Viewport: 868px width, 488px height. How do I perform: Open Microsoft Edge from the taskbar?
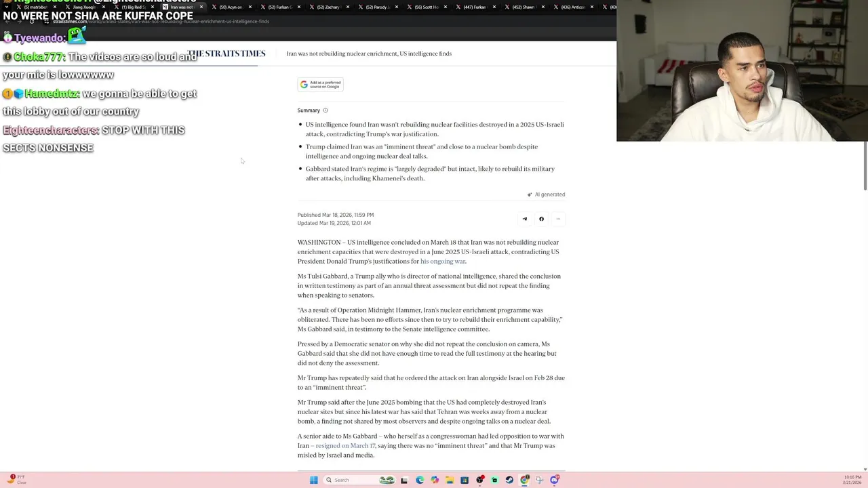point(420,480)
